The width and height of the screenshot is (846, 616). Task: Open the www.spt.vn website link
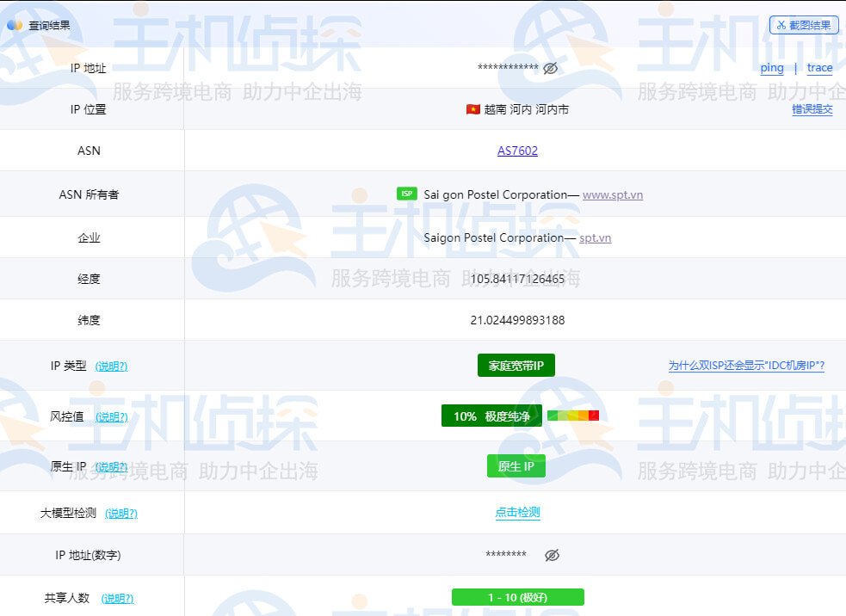pos(613,194)
